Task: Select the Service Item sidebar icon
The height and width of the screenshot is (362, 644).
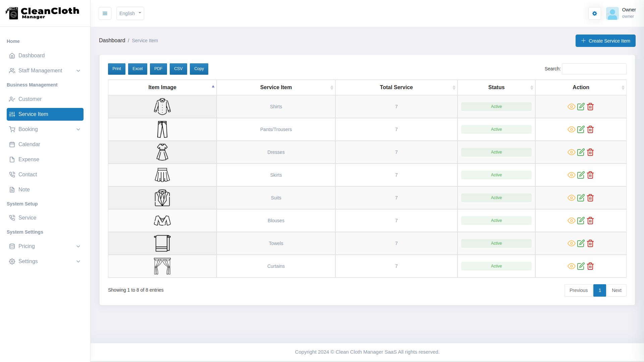Action: pyautogui.click(x=12, y=114)
